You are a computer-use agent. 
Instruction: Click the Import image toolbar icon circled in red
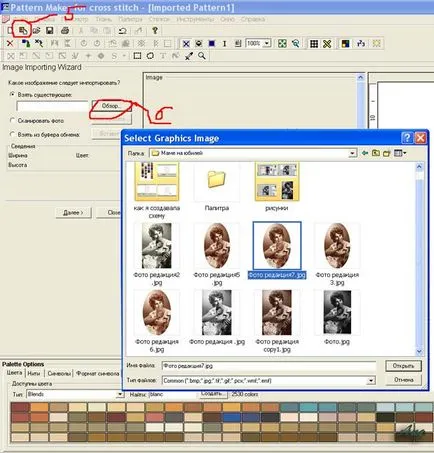click(x=23, y=31)
